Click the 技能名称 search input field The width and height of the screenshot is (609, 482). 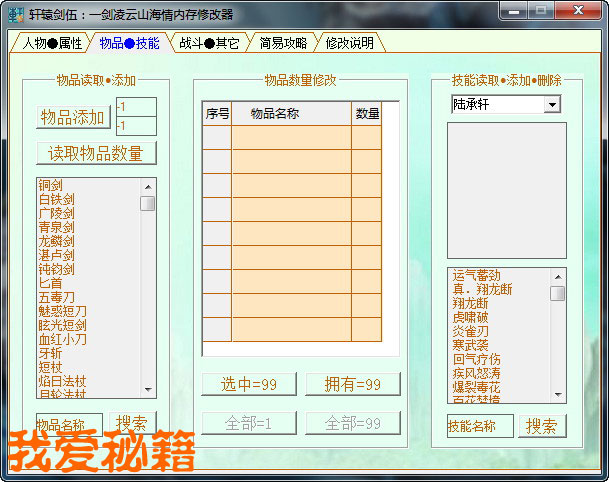click(x=480, y=426)
